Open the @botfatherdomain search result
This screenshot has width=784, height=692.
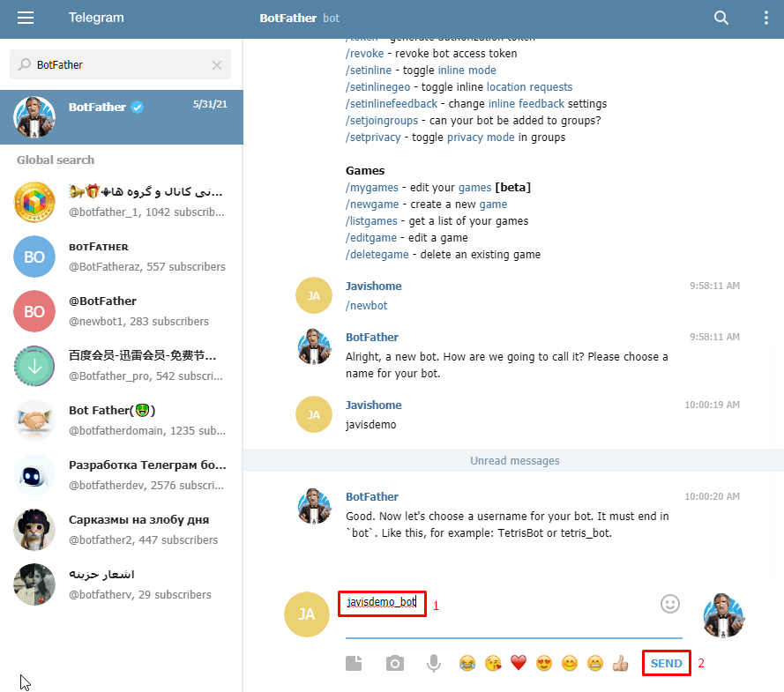[122, 420]
